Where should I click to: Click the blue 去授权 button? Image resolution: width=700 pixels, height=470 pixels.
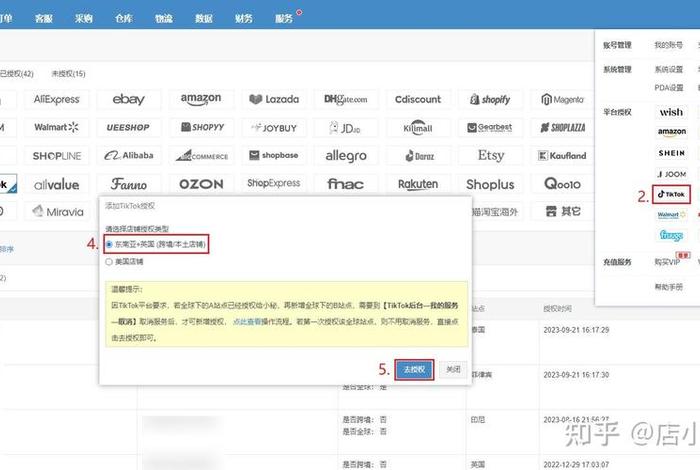coord(414,370)
